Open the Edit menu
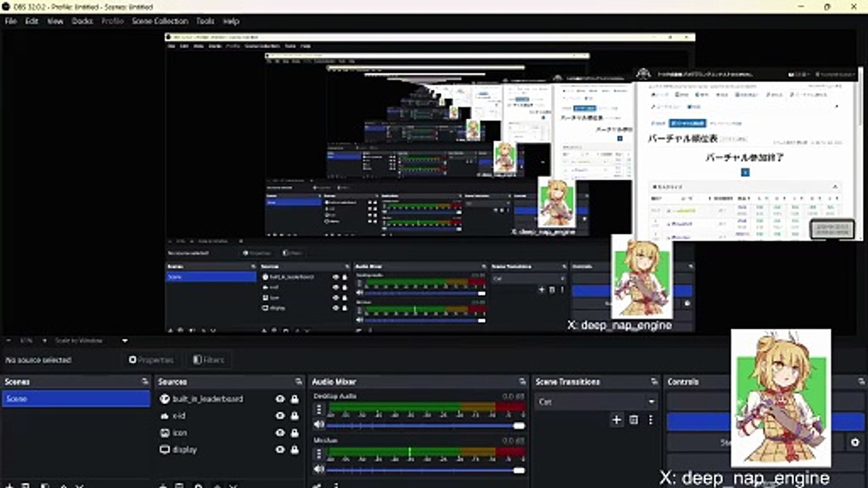Viewport: 868px width, 488px height. pos(32,21)
